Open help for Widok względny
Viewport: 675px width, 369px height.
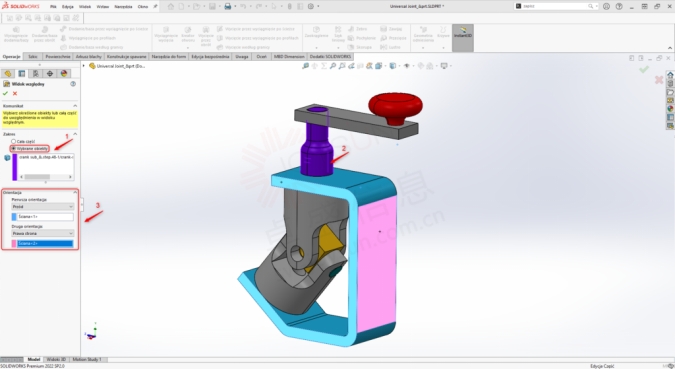tap(73, 84)
